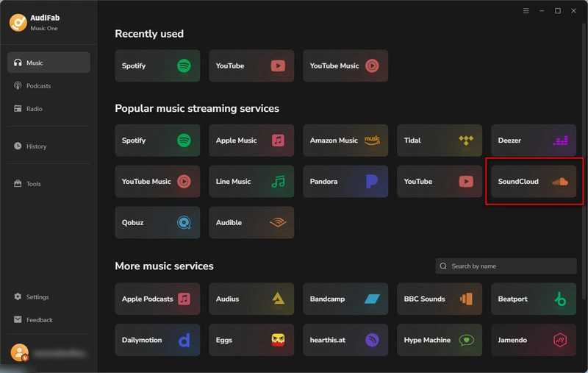Image resolution: width=588 pixels, height=373 pixels.
Task: Open the Qobuz service card
Action: point(157,222)
